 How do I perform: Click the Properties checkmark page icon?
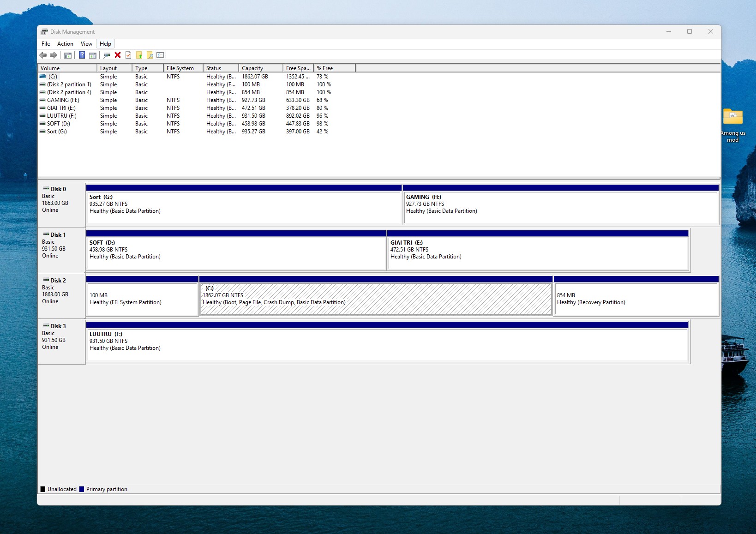(128, 55)
